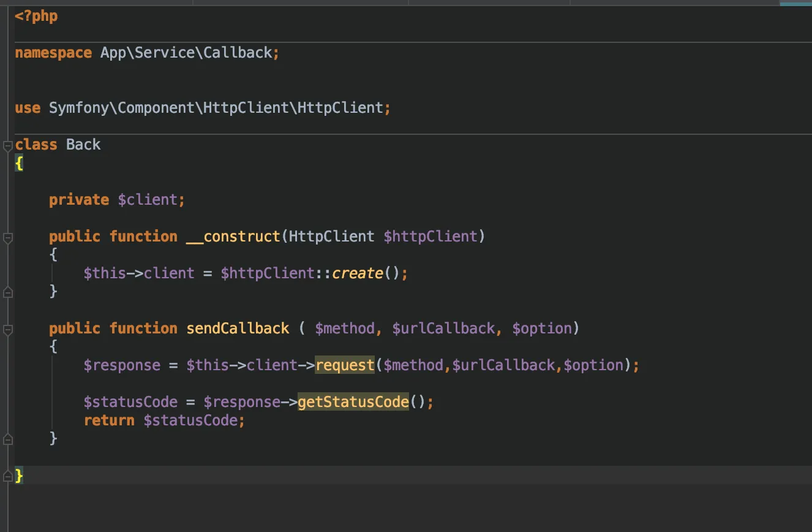This screenshot has height=532, width=812.
Task: Click $response at the start of its assignment
Action: pos(122,365)
